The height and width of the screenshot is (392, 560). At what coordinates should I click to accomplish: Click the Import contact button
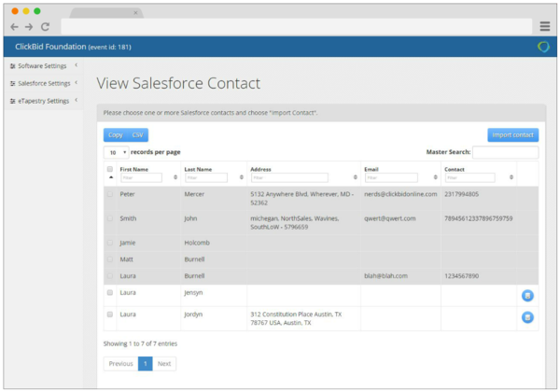coord(512,134)
